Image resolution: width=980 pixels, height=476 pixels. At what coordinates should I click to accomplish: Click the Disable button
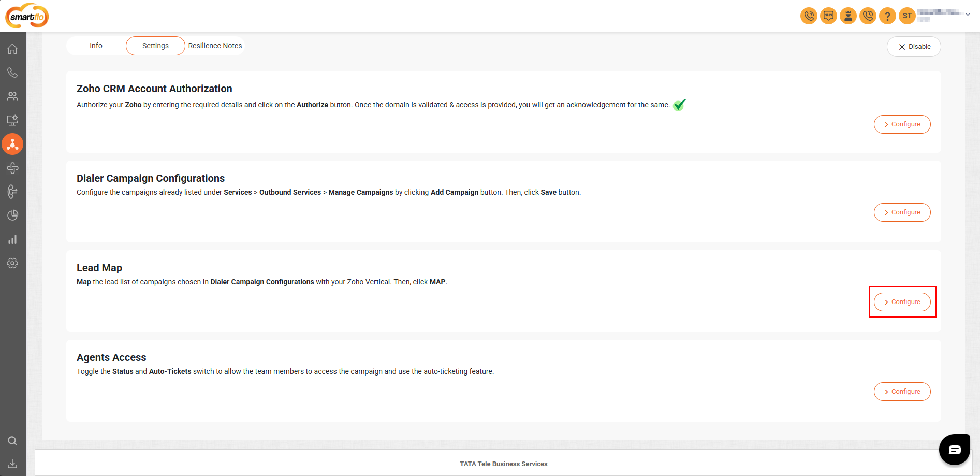(x=914, y=47)
